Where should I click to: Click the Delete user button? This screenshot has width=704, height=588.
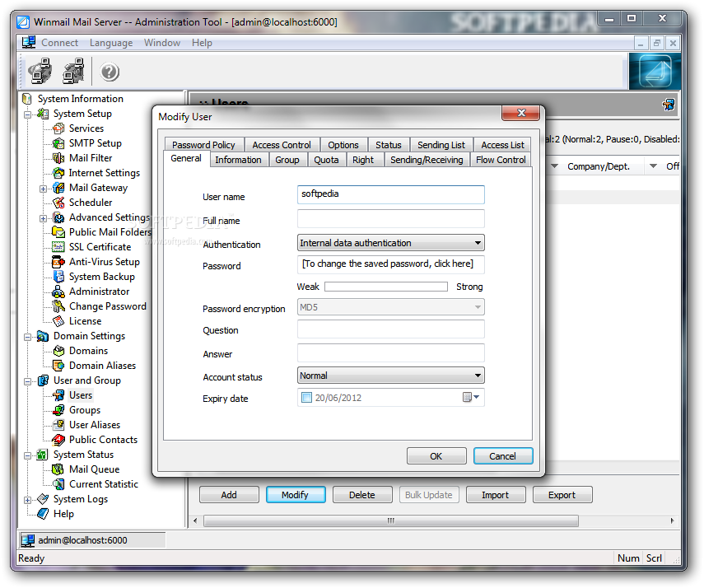(x=362, y=495)
